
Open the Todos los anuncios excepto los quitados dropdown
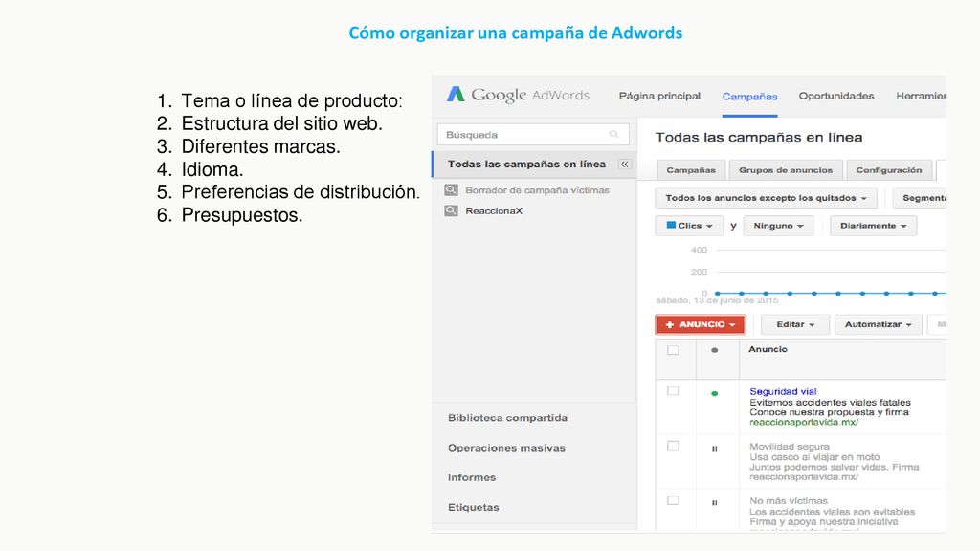pyautogui.click(x=766, y=198)
